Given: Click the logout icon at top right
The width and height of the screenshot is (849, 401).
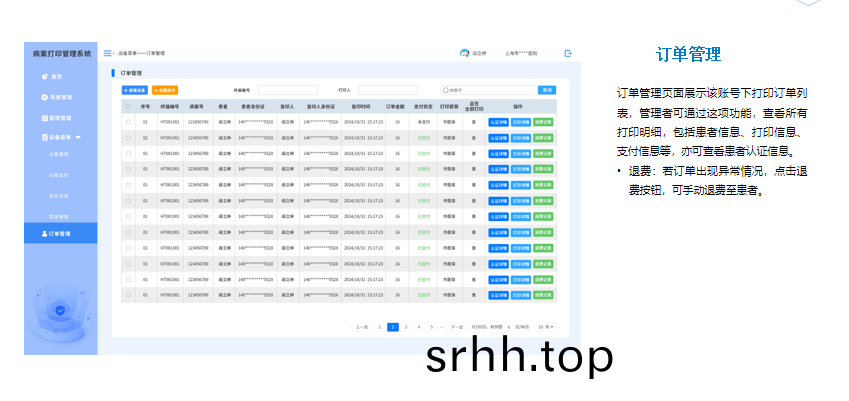Looking at the screenshot, I should [568, 53].
